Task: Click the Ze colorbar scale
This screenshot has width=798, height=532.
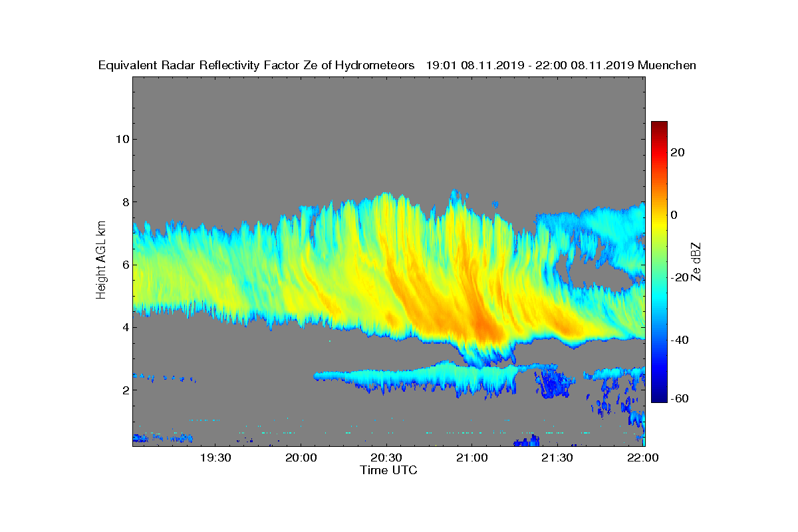Action: click(659, 262)
